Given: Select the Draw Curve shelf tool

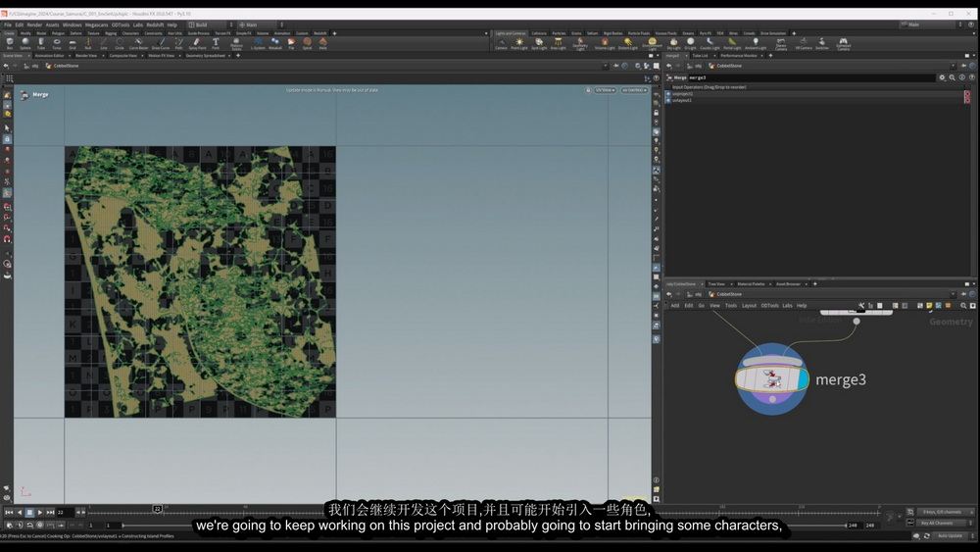Looking at the screenshot, I should 161,43.
